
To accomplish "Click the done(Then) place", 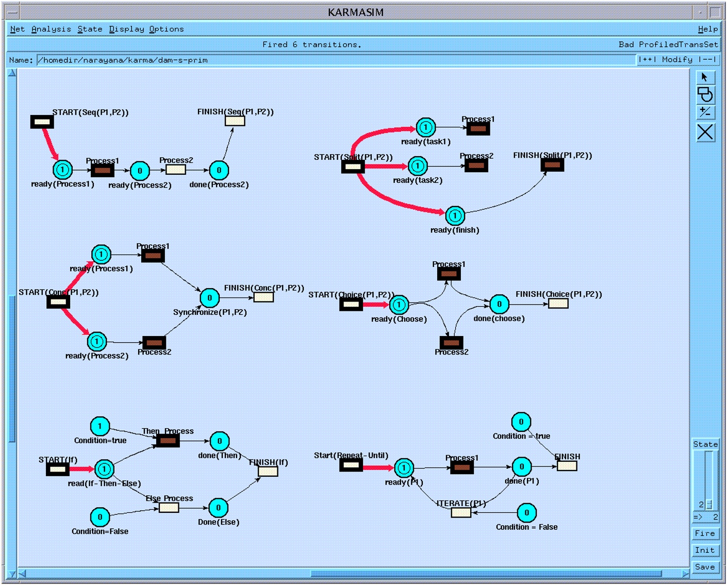I will click(x=220, y=441).
